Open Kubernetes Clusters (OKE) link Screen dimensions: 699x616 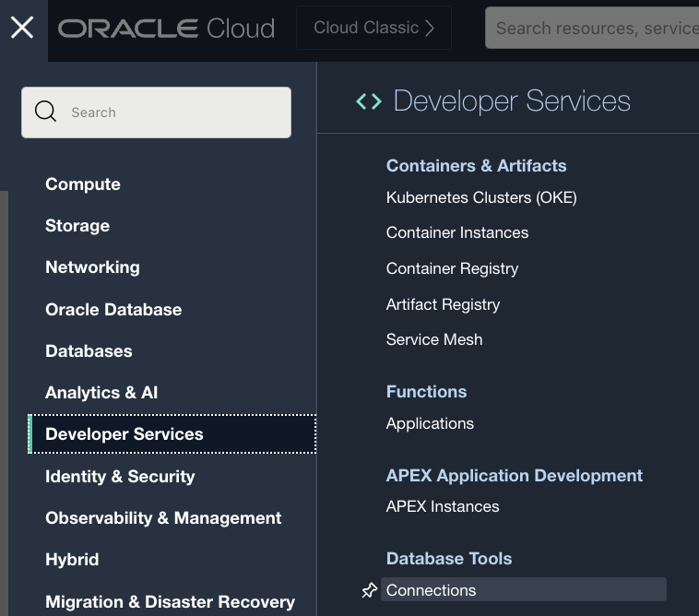point(481,197)
